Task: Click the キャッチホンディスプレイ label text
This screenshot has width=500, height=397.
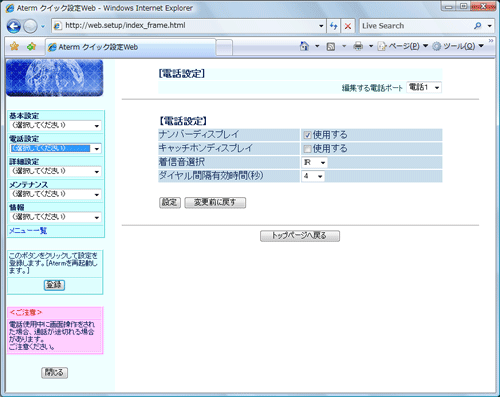Action: (206, 148)
